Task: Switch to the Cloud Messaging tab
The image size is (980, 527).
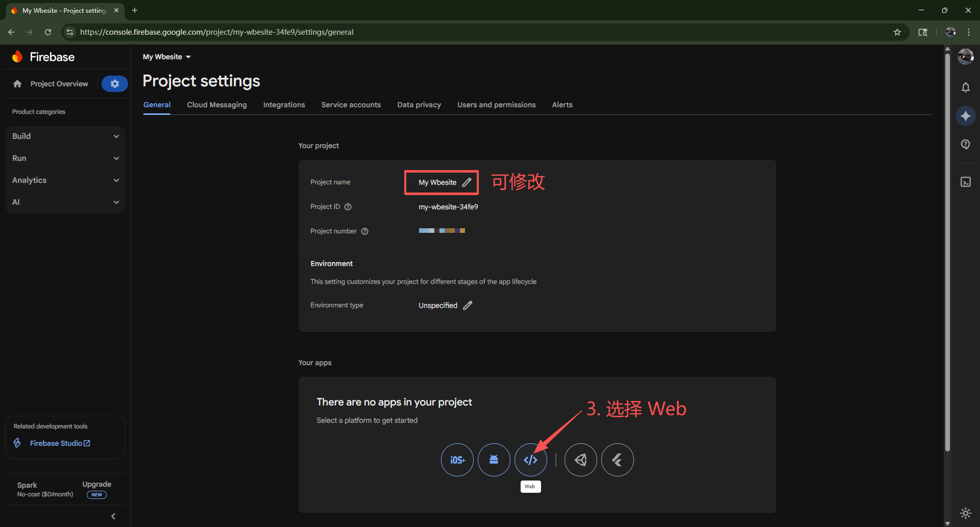Action: pos(216,105)
